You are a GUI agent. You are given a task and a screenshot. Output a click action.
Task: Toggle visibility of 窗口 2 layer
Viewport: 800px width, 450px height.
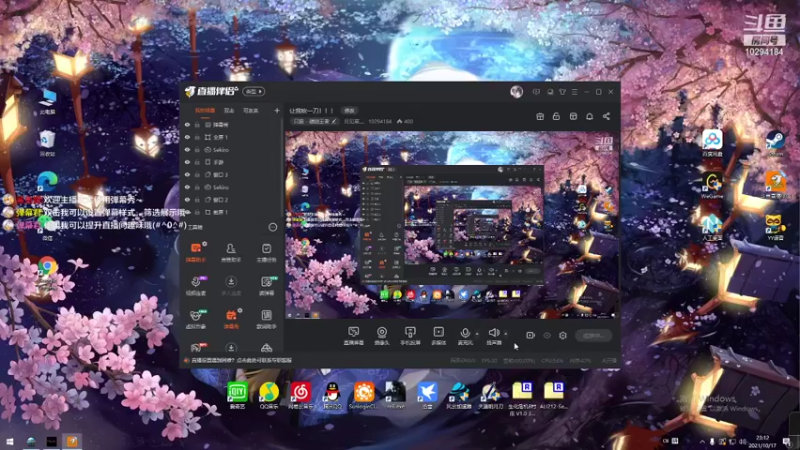[x=187, y=199]
